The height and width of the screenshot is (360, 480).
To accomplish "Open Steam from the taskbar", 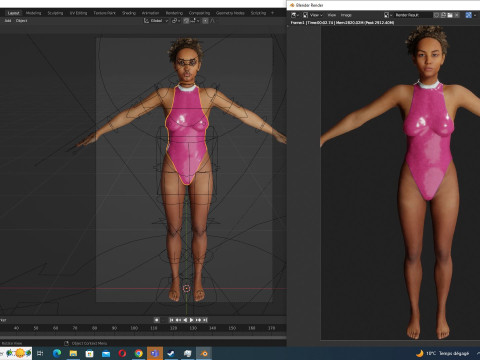I will click(171, 353).
